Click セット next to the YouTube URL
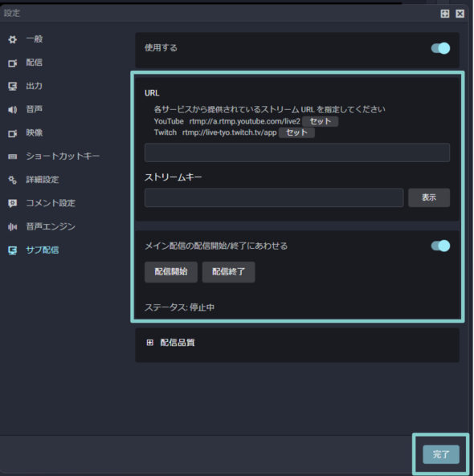474x476 pixels. 320,121
